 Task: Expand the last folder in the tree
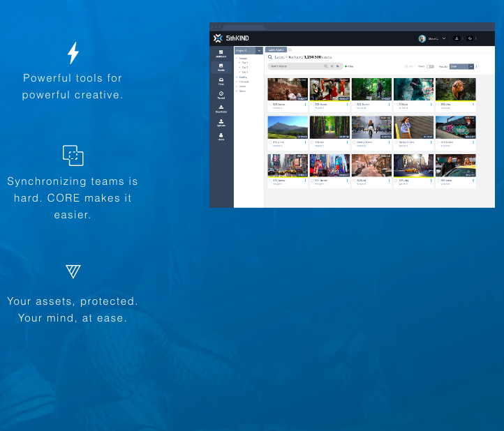point(237,91)
